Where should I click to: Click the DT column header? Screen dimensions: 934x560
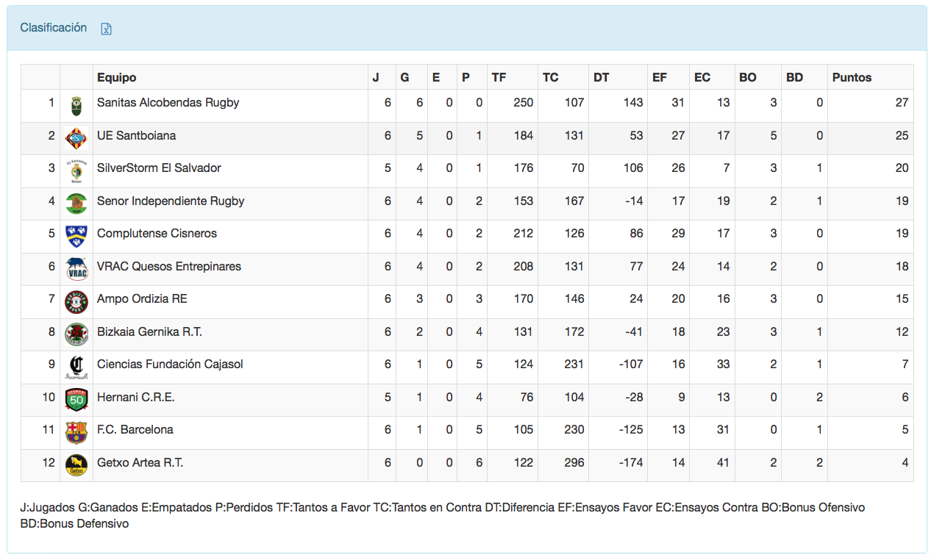point(601,77)
